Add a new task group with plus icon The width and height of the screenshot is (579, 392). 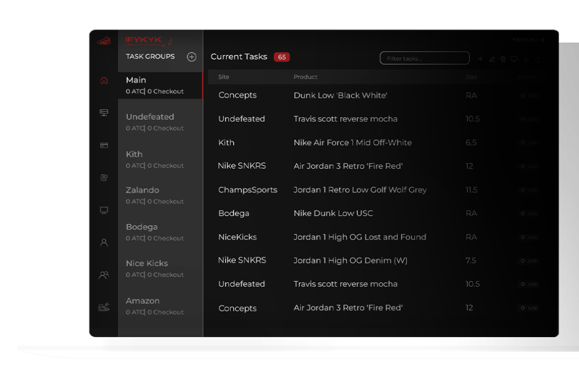[192, 57]
